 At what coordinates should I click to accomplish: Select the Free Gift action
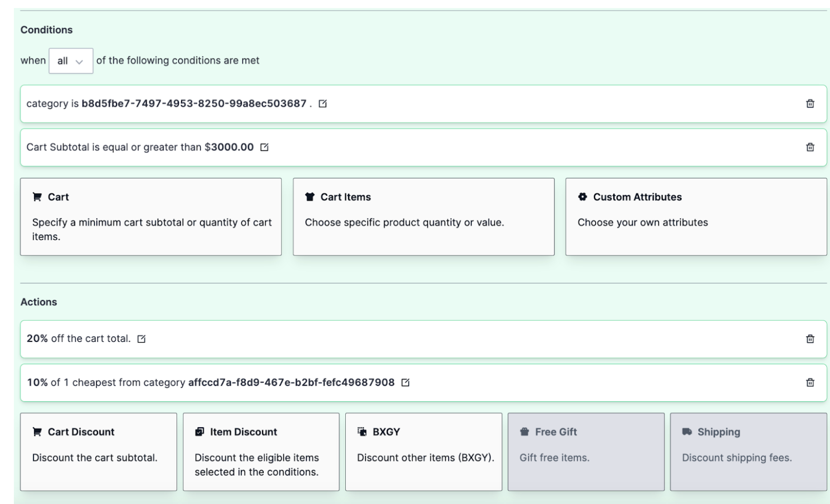pos(586,451)
